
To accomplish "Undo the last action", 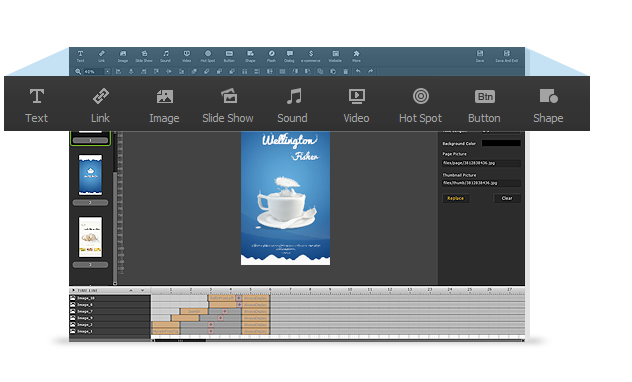I will [x=358, y=71].
